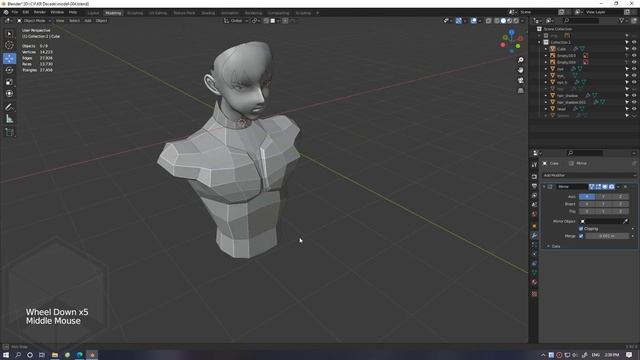This screenshot has height=360, width=640.
Task: Open the File menu
Action: [15, 12]
